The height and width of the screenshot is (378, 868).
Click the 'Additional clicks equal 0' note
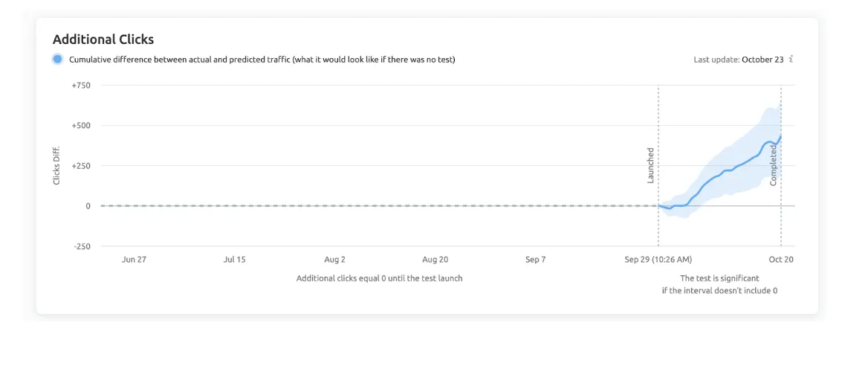point(379,278)
